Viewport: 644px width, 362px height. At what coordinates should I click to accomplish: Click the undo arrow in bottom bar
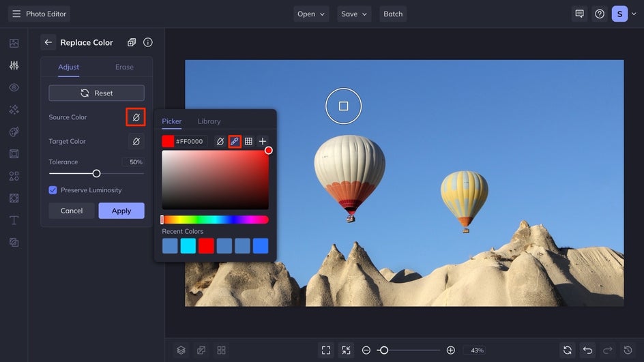click(x=587, y=350)
